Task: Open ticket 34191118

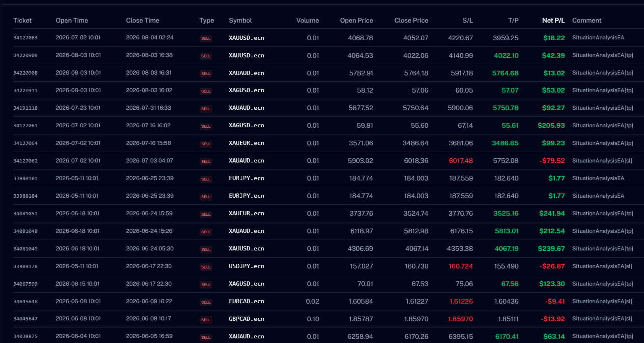Action: pos(26,108)
